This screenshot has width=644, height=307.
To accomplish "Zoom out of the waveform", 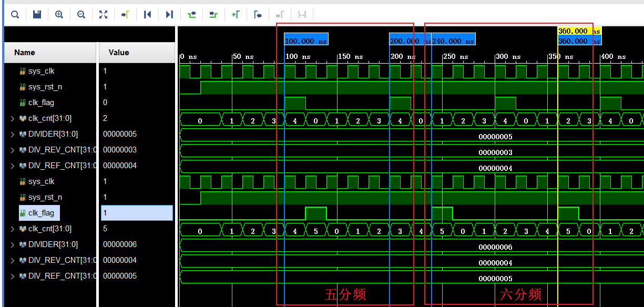I will pyautogui.click(x=81, y=15).
